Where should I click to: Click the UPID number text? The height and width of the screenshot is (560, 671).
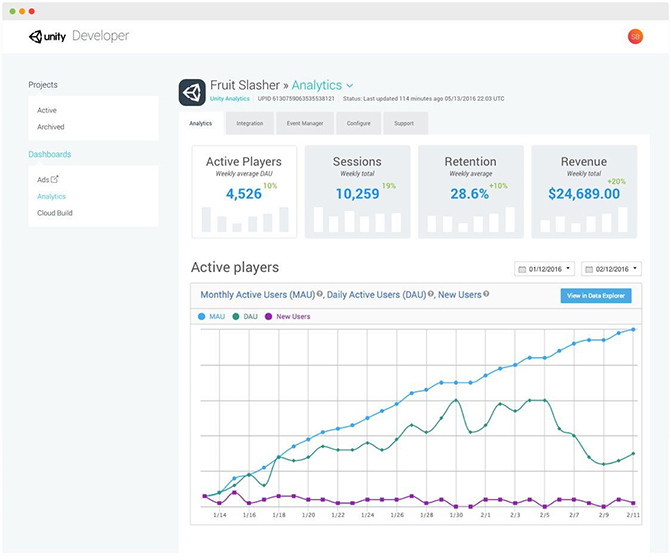(x=296, y=98)
